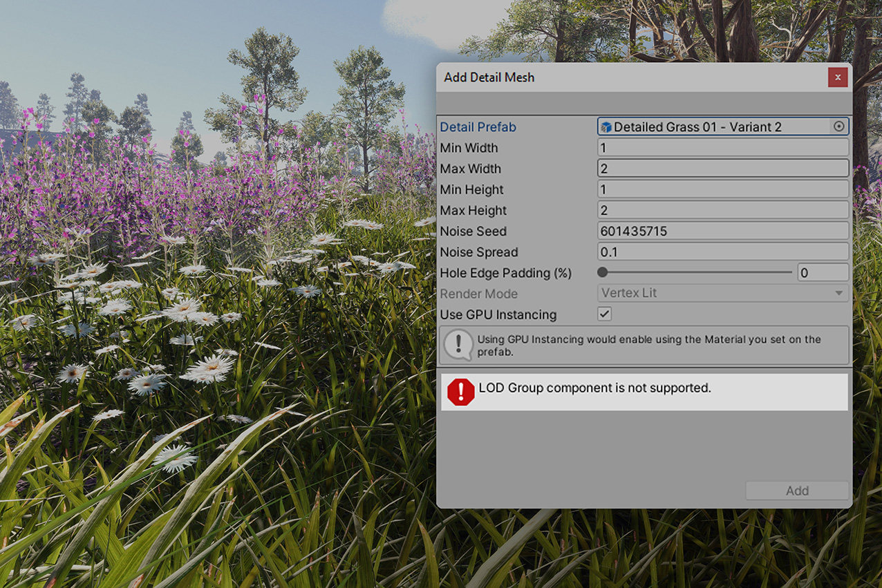The height and width of the screenshot is (588, 882).
Task: Click the Hole Edge Padding value field
Action: tap(822, 272)
